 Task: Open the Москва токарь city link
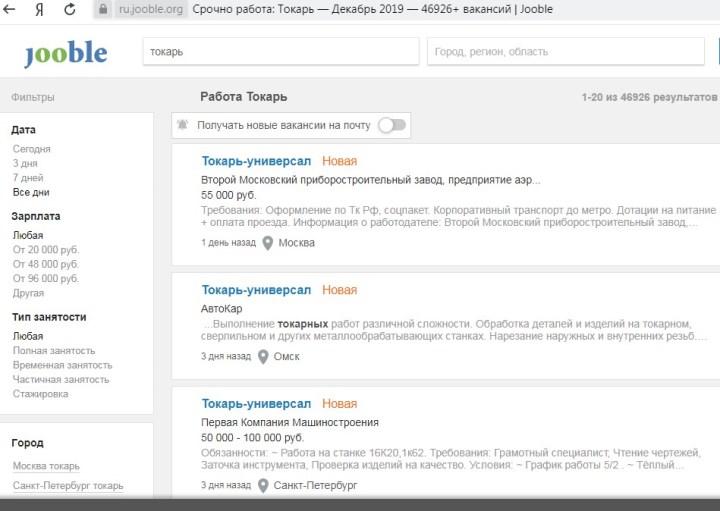click(46, 466)
